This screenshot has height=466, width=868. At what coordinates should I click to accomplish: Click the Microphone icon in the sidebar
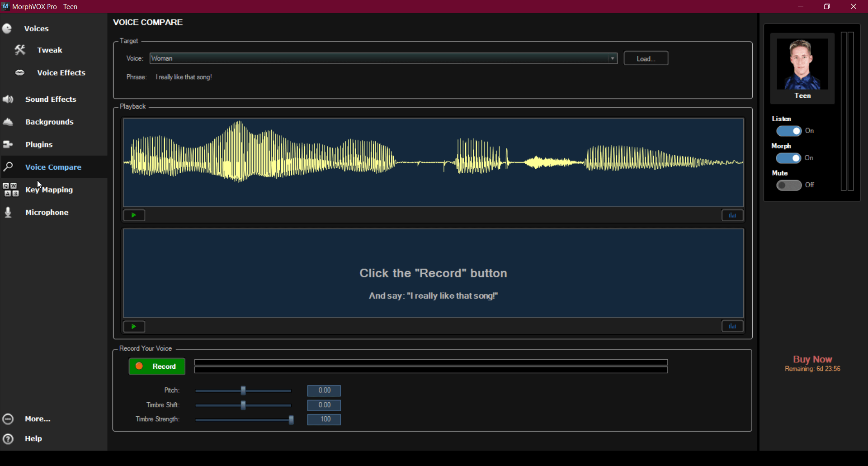coord(8,212)
